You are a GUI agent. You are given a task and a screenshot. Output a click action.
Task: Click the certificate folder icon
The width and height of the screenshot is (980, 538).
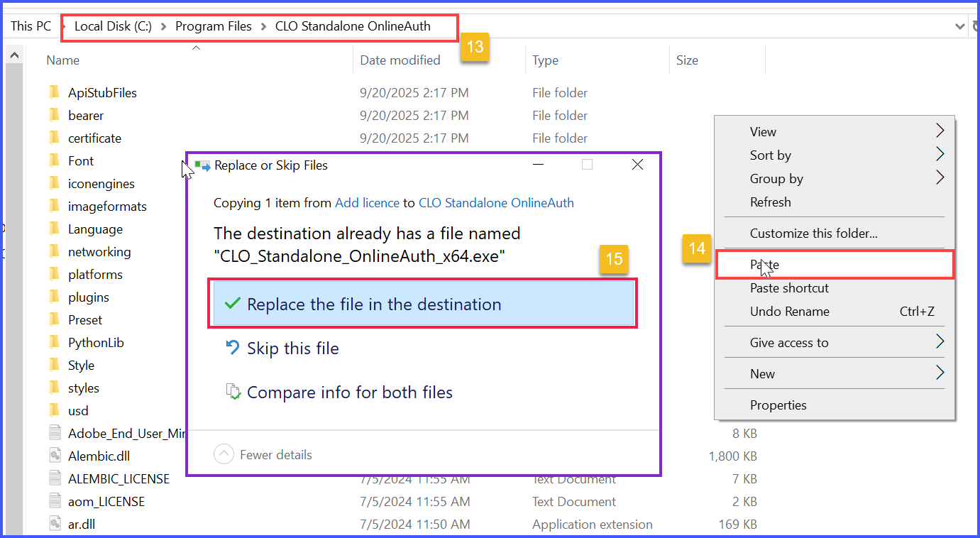coord(55,138)
